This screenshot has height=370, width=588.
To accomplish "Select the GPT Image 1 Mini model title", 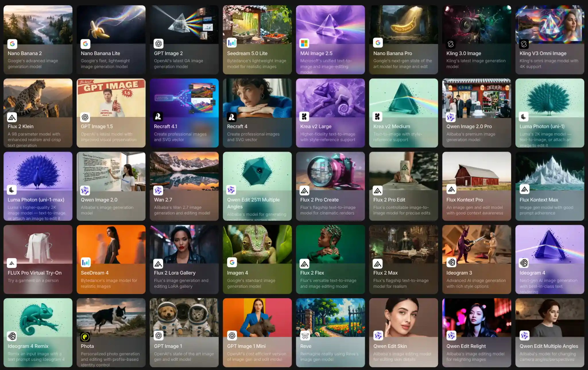I will click(x=246, y=346).
